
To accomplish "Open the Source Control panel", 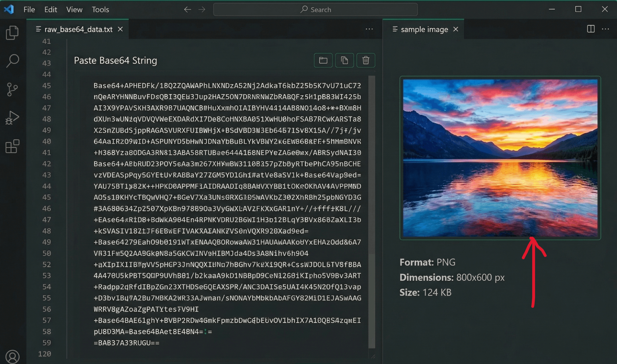I will tap(12, 89).
